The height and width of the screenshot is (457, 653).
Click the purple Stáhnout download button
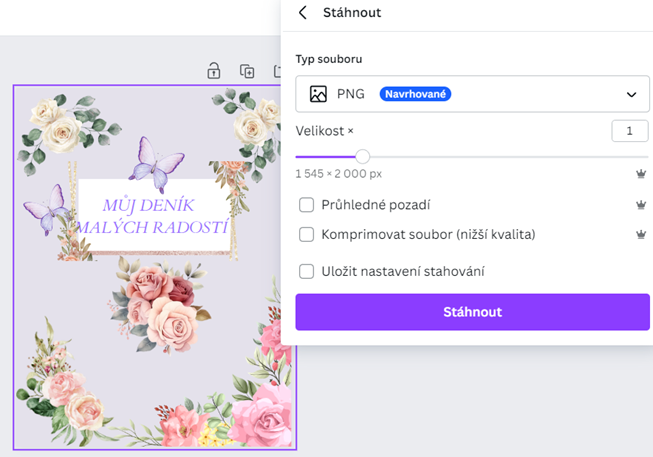[x=472, y=312]
